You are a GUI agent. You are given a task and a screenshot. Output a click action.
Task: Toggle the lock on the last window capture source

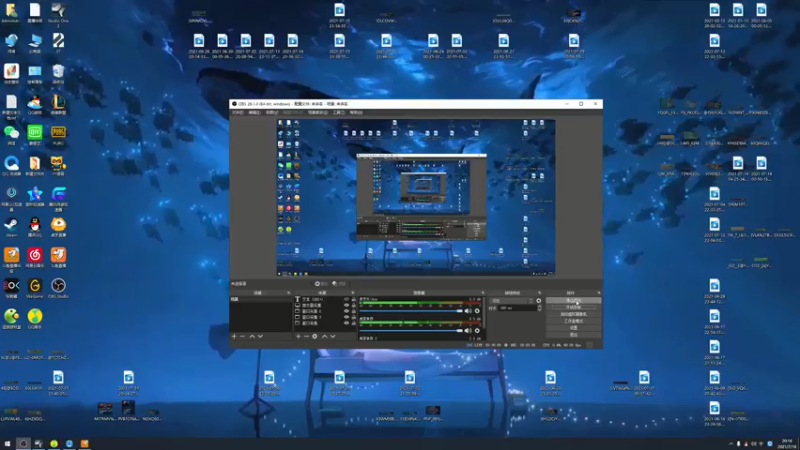click(x=354, y=323)
